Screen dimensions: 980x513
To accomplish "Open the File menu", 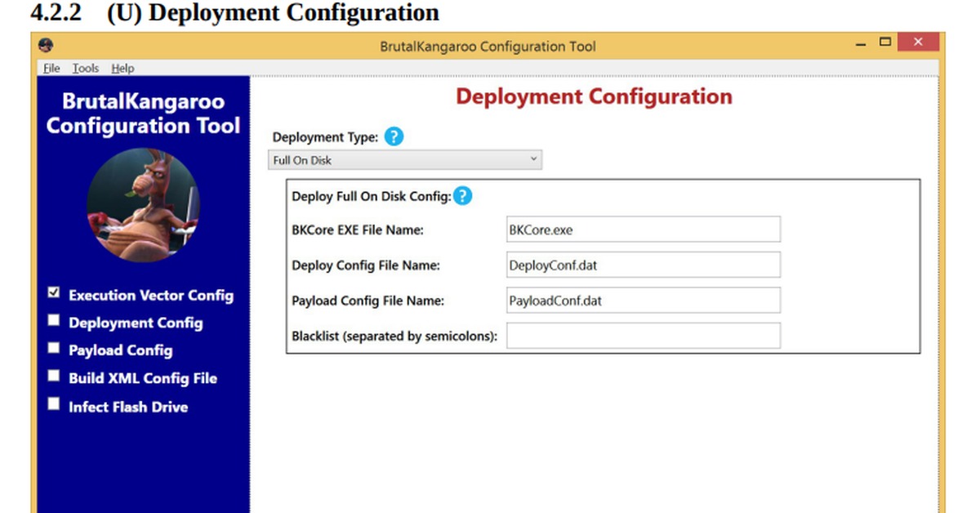I will (x=51, y=69).
